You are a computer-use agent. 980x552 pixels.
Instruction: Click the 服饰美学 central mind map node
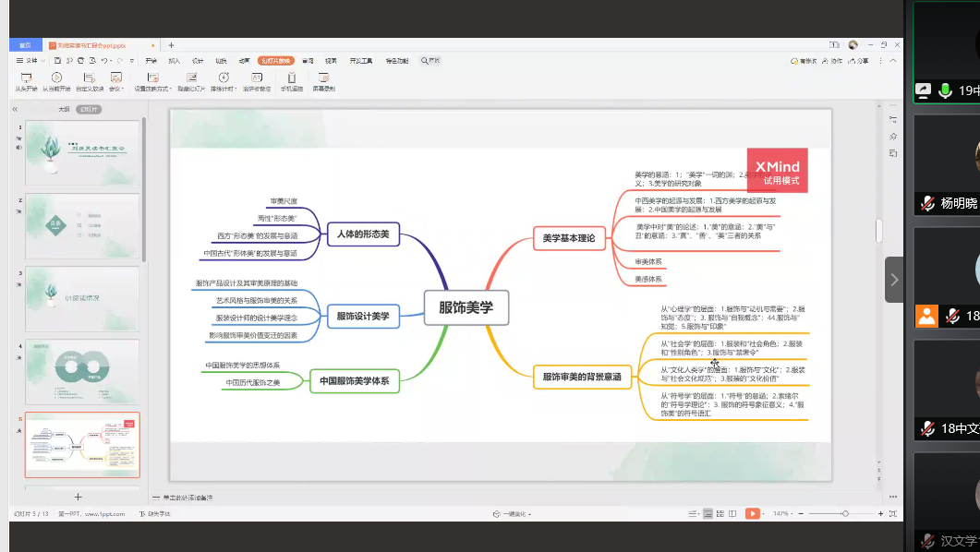click(466, 308)
